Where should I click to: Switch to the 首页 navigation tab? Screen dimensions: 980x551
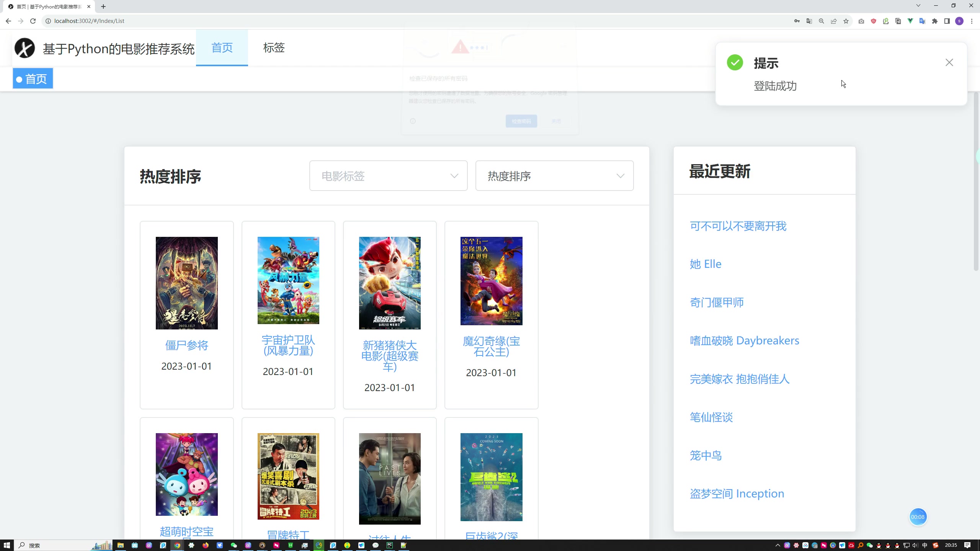tap(222, 48)
